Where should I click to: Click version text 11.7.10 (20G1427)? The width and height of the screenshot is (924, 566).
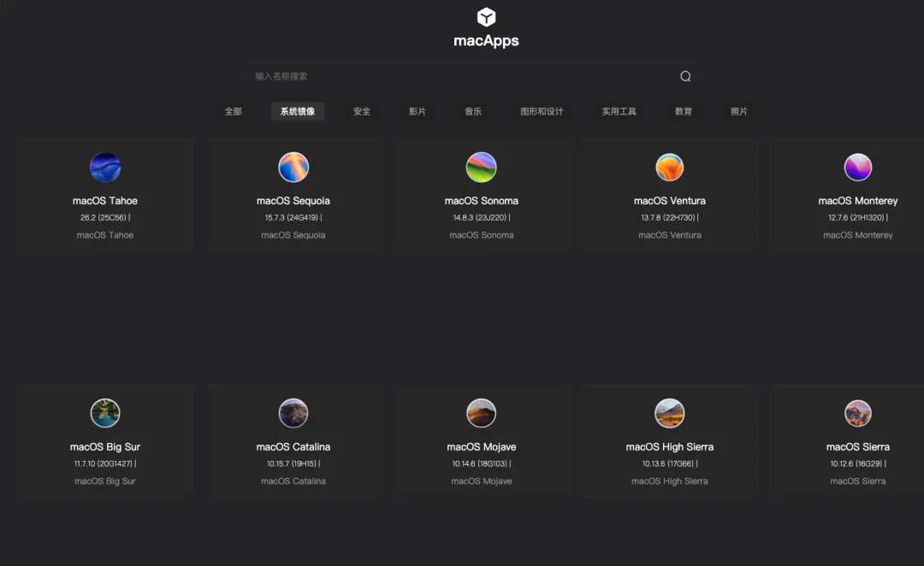click(104, 463)
